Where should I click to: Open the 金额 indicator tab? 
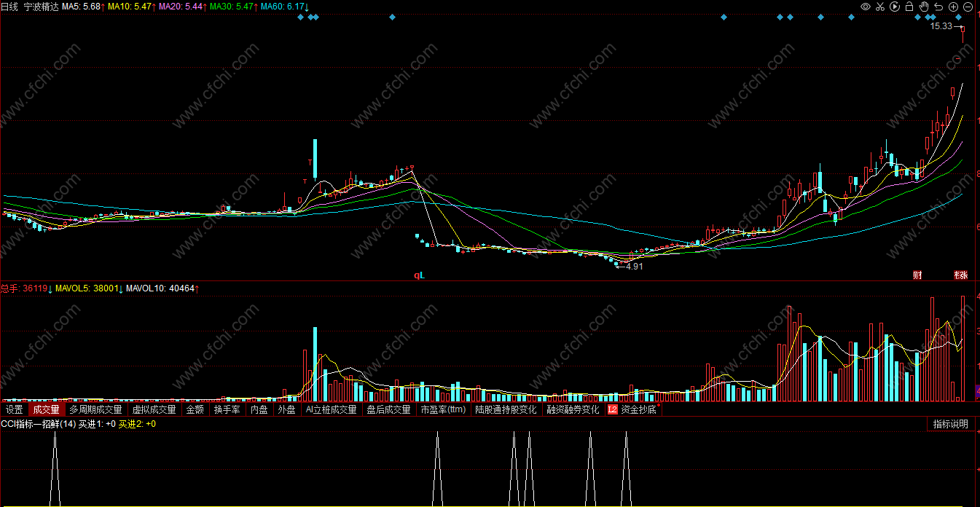(195, 409)
